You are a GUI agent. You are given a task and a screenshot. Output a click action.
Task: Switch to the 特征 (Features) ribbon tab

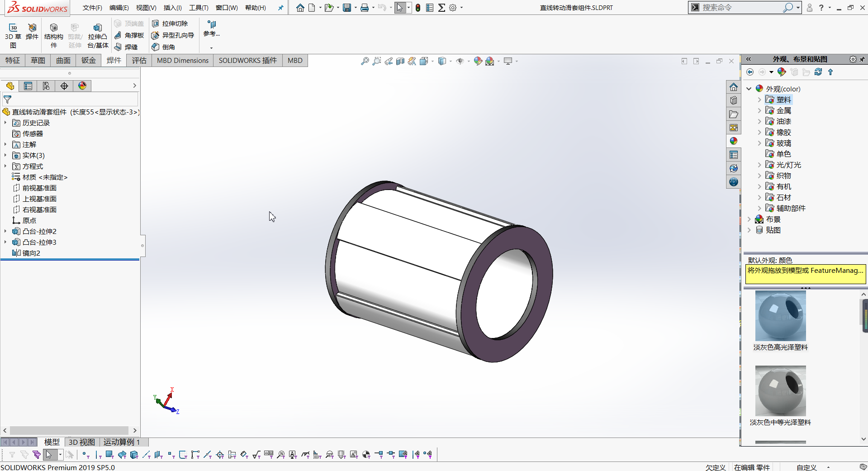(x=13, y=61)
